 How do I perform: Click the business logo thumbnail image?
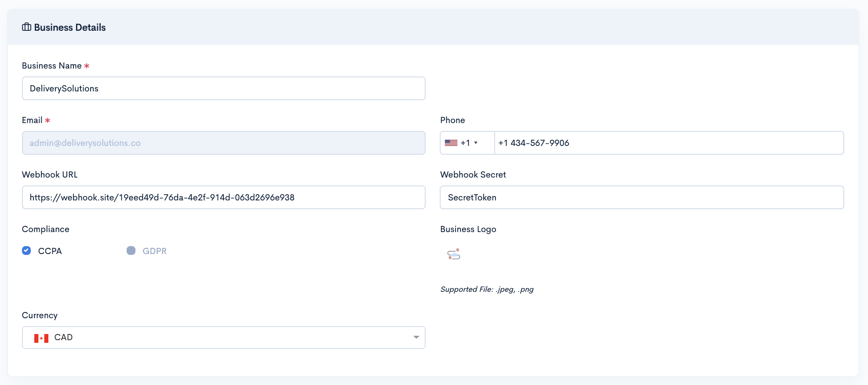coord(454,254)
